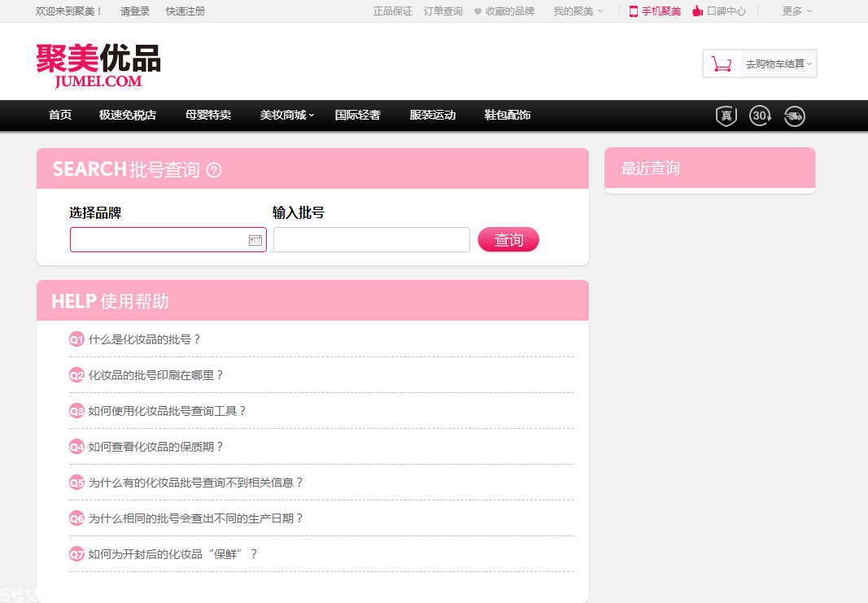Click the 查询 search button
The width and height of the screenshot is (868, 603).
[508, 239]
